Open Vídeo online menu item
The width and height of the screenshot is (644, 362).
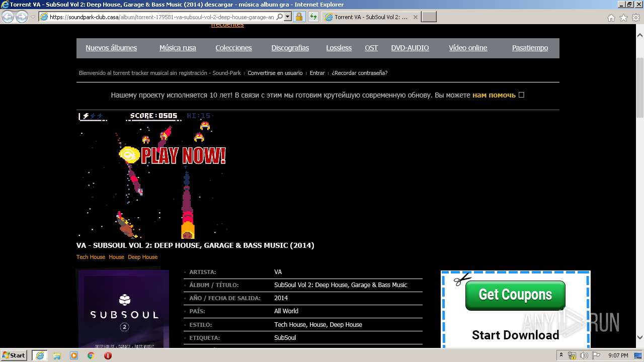pos(468,48)
